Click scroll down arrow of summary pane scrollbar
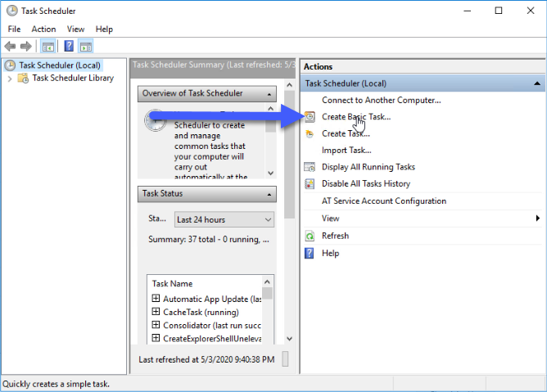 pyautogui.click(x=289, y=339)
